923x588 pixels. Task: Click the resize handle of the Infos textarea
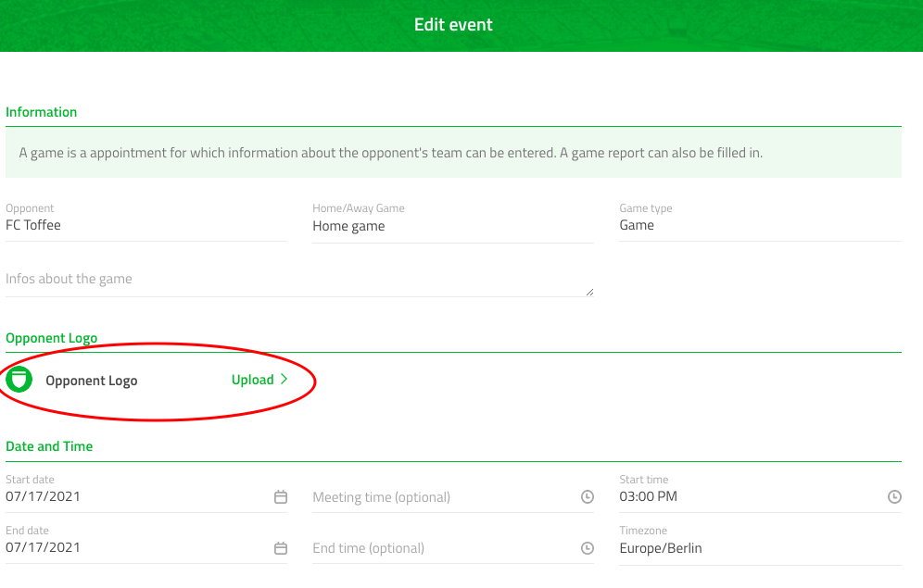tap(590, 291)
